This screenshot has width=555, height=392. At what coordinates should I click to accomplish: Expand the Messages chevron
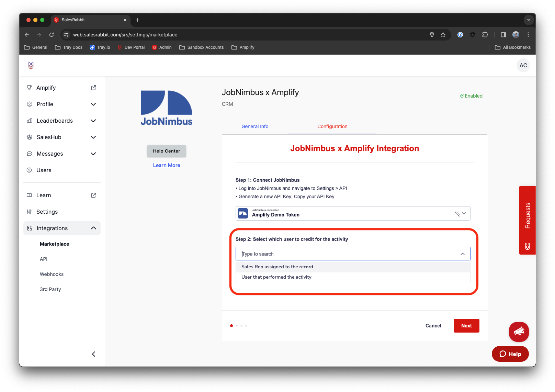click(x=93, y=154)
